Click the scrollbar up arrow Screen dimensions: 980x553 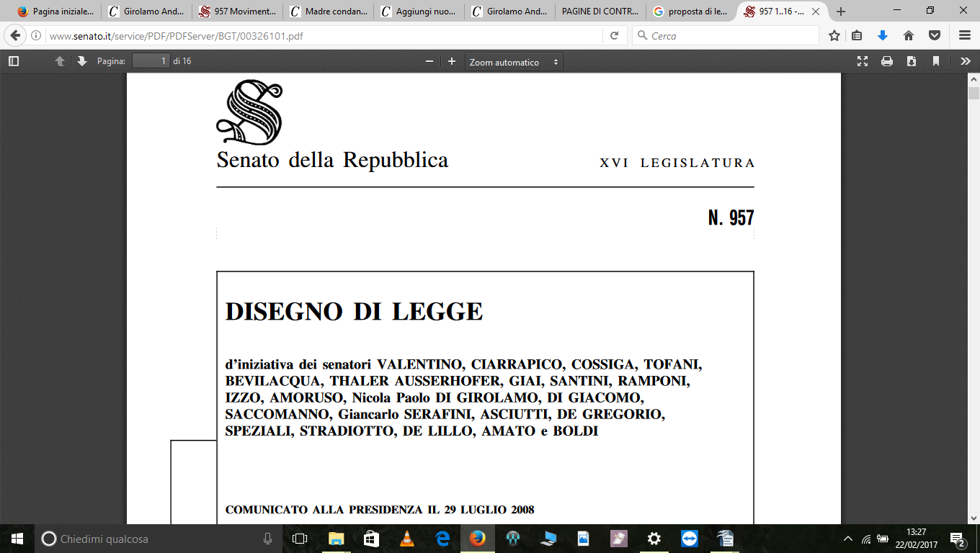(x=974, y=79)
